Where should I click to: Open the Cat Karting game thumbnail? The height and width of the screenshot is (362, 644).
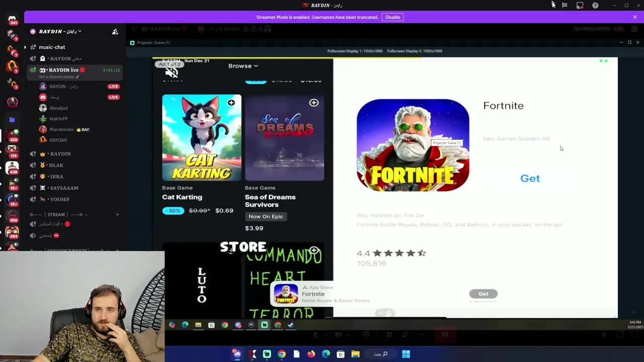click(202, 137)
